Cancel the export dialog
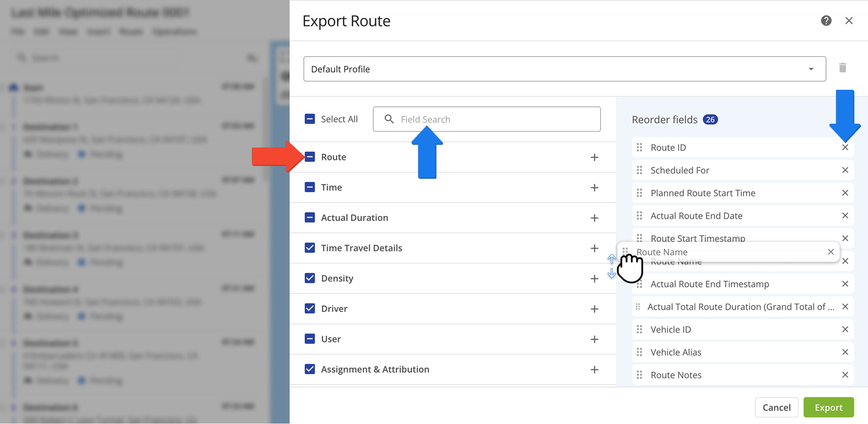868x424 pixels. point(776,407)
